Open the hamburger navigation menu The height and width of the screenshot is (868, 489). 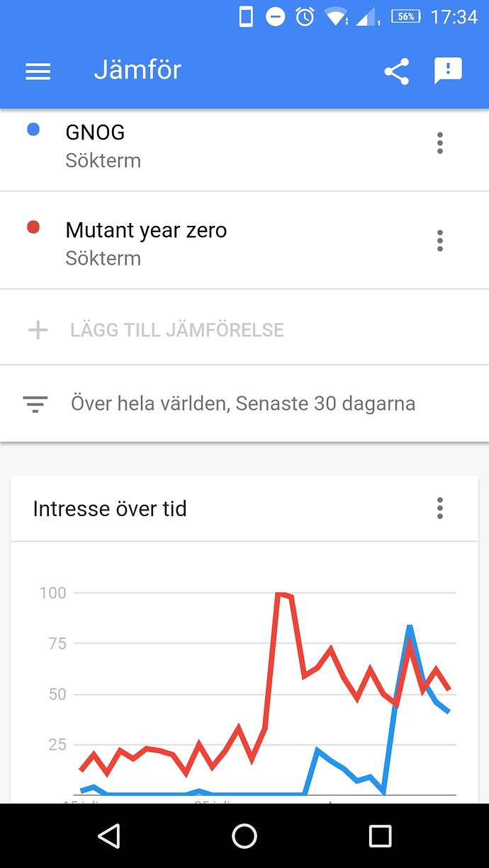pos(38,72)
